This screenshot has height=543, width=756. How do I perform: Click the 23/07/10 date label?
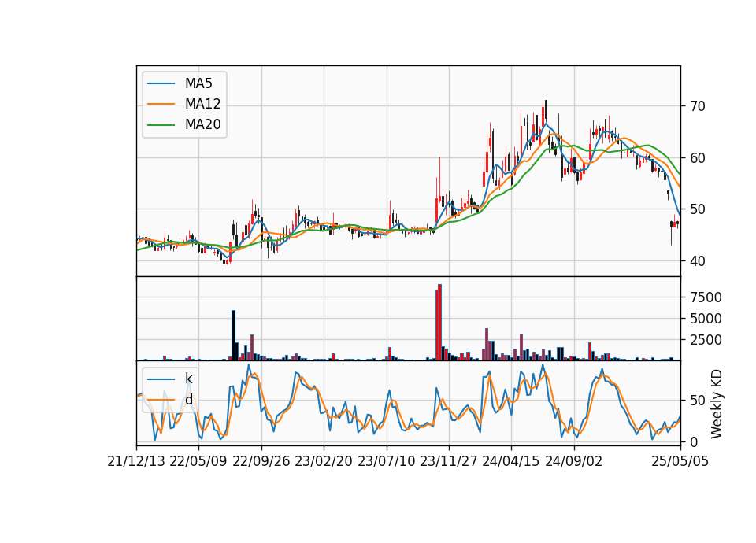pos(386,462)
